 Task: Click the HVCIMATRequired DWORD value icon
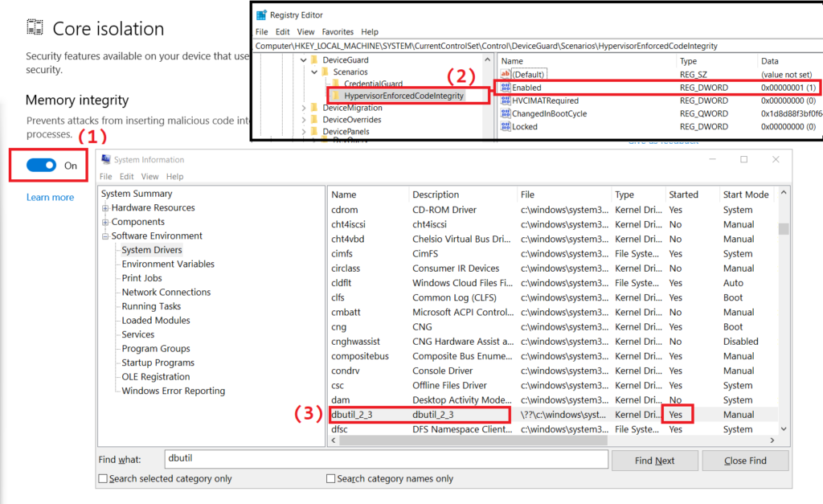(506, 100)
